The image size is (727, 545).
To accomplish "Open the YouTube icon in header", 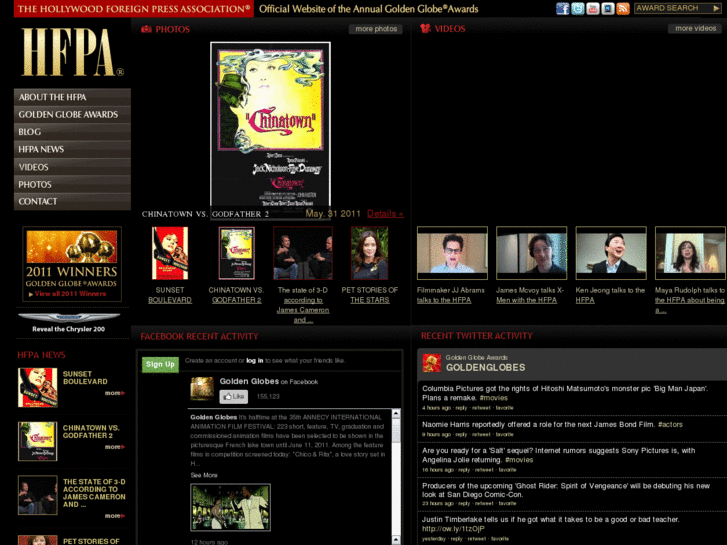I will point(593,8).
